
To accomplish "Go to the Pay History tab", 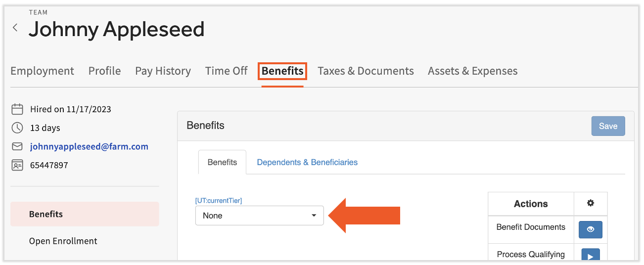I will pyautogui.click(x=163, y=71).
